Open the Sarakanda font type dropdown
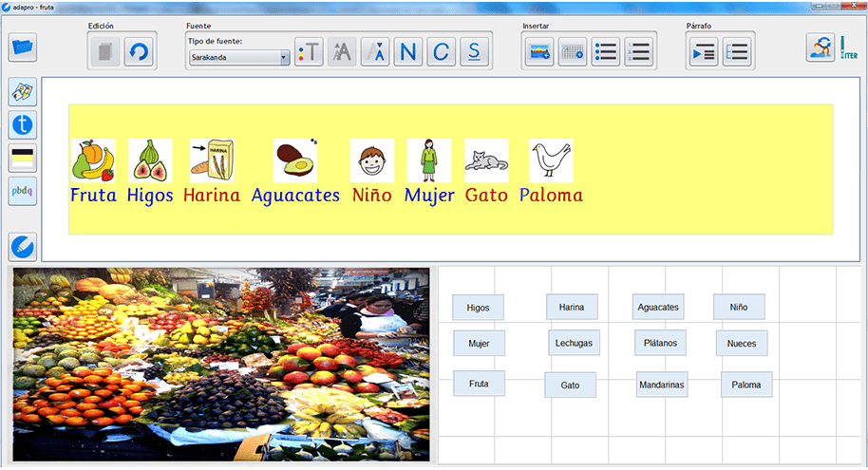The height and width of the screenshot is (470, 868). click(x=239, y=57)
